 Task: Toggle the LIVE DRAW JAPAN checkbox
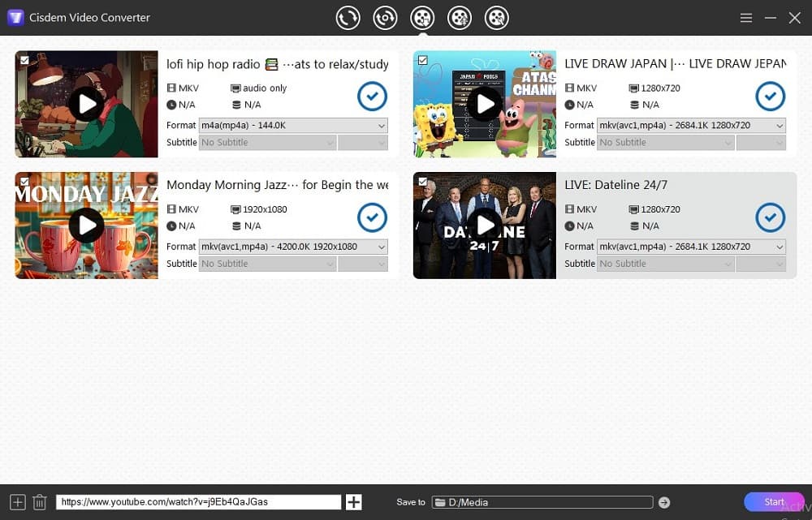click(x=422, y=60)
